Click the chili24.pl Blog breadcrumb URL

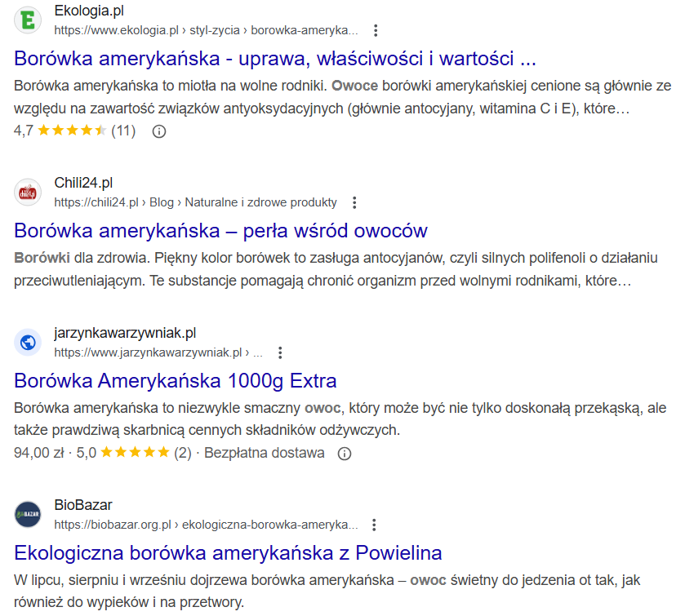[x=195, y=202]
